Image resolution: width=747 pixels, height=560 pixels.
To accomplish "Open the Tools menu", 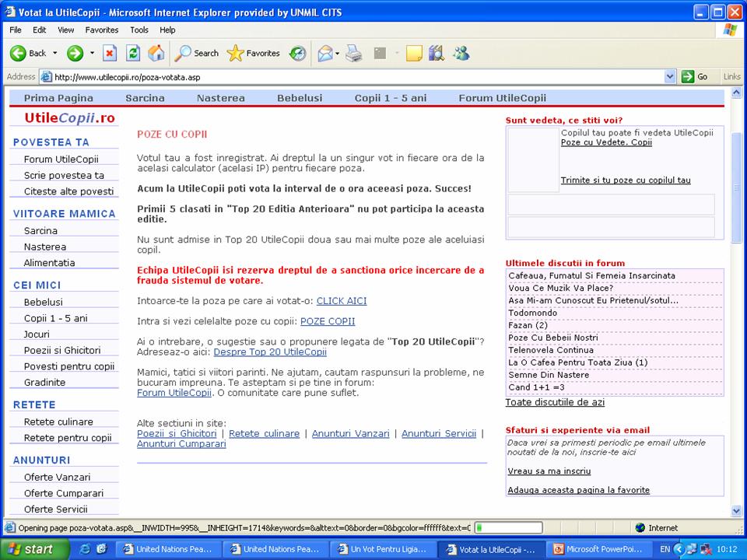I will point(139,30).
